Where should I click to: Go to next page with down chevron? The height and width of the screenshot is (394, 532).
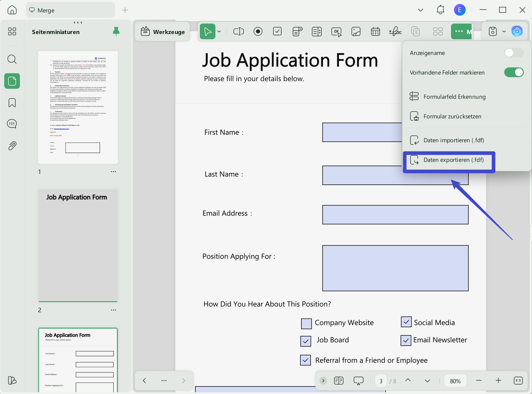click(x=427, y=381)
